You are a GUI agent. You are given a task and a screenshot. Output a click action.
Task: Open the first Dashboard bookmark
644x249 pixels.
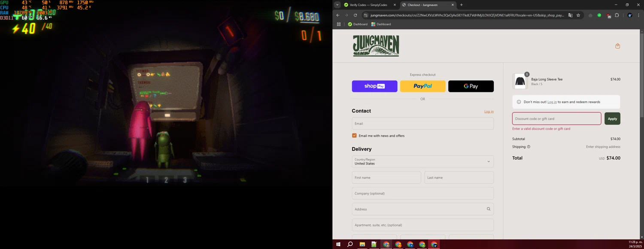(358, 24)
